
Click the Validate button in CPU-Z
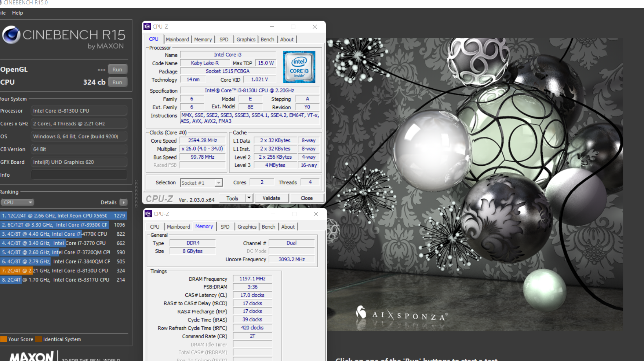[271, 198]
